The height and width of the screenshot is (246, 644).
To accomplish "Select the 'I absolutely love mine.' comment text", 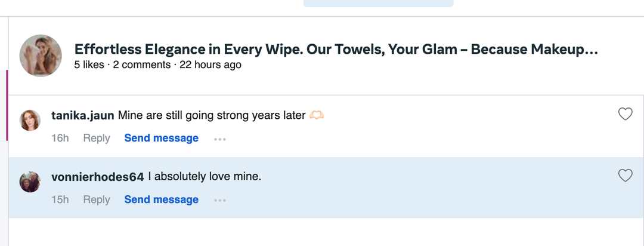I will 205,177.
